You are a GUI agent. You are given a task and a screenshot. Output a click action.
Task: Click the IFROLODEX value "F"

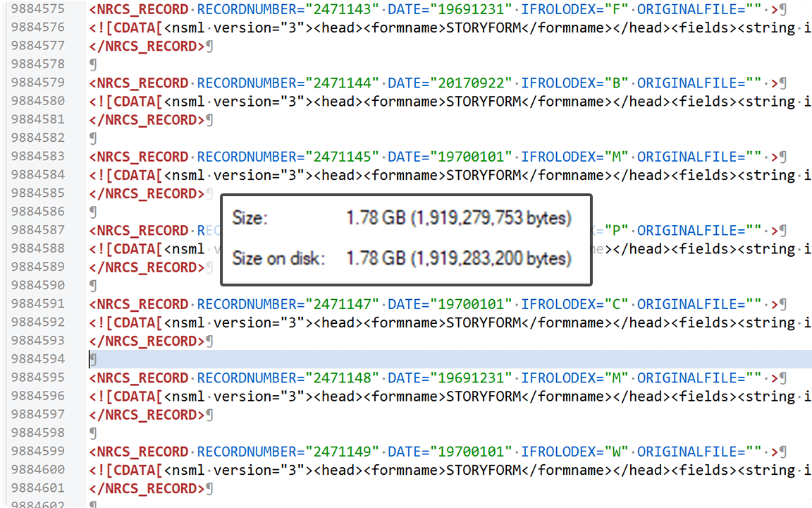point(616,10)
